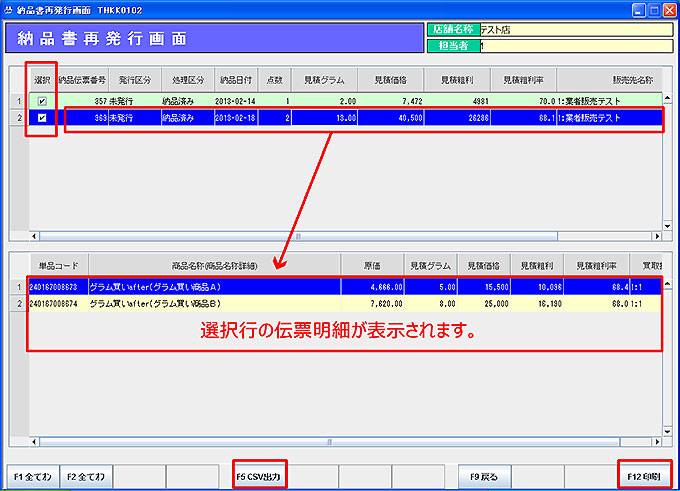The width and height of the screenshot is (680, 491).
Task: Click the 70.0 profit rate cell
Action: coord(523,101)
